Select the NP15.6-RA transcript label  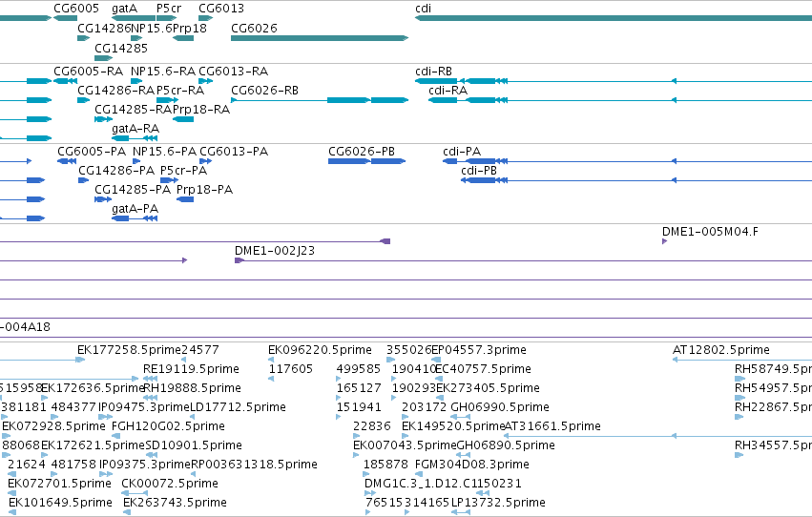coord(163,72)
